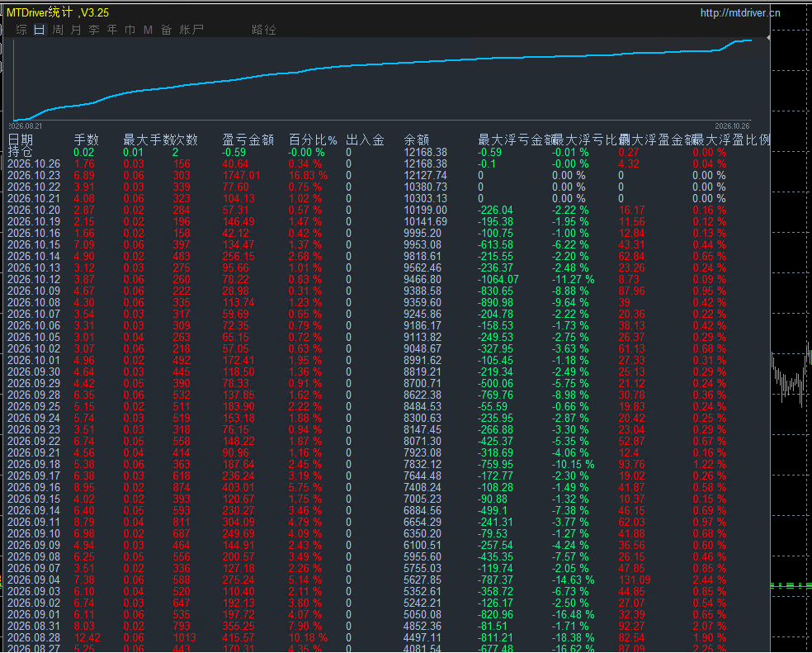Image resolution: width=812 pixels, height=653 pixels.
Task: Click the 出入金 column header
Action: tap(365, 140)
